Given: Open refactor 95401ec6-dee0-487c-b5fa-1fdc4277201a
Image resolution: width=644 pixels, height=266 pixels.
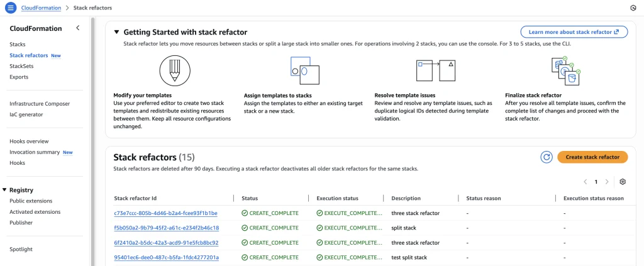Looking at the screenshot, I should 166,257.
